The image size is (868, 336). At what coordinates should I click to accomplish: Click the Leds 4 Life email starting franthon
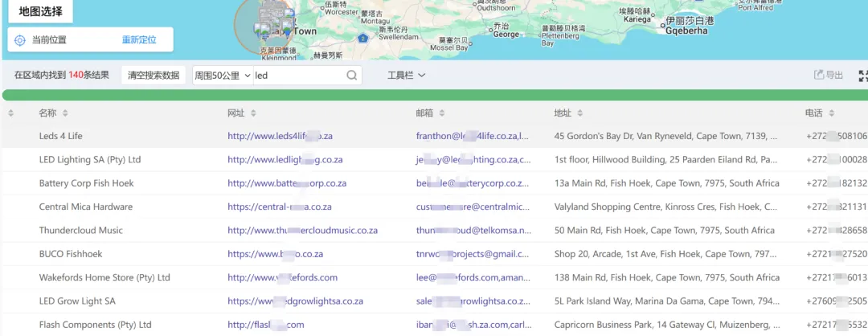473,136
